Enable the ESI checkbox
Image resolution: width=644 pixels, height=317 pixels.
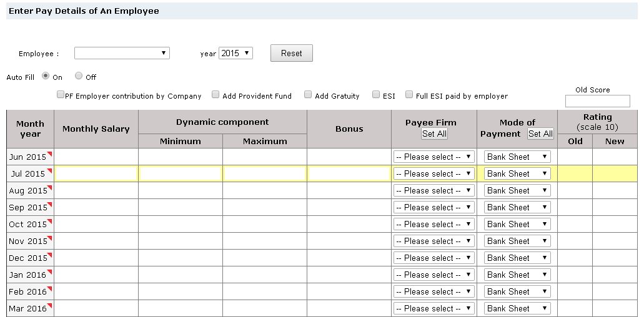(376, 95)
